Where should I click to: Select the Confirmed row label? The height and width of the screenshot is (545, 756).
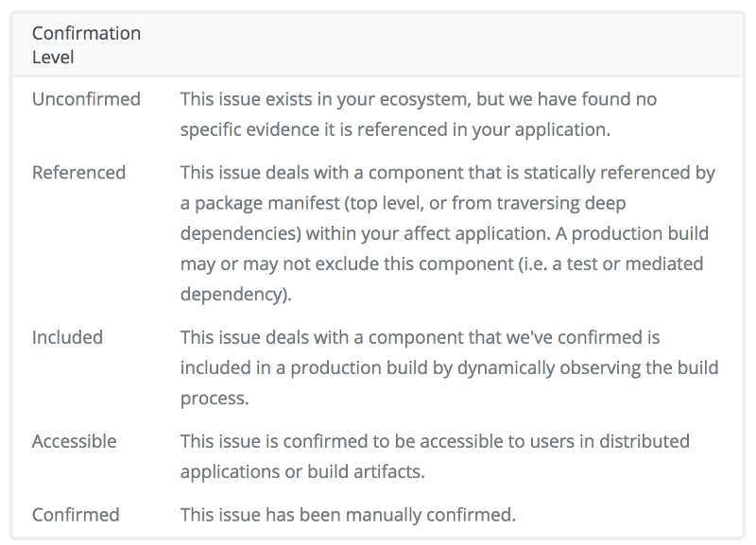pyautogui.click(x=76, y=515)
